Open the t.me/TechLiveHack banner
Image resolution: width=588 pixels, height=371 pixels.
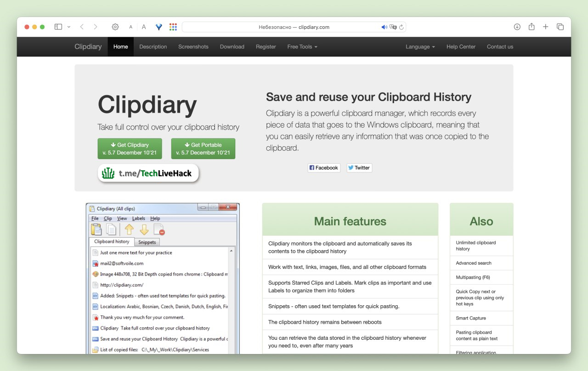coord(148,173)
